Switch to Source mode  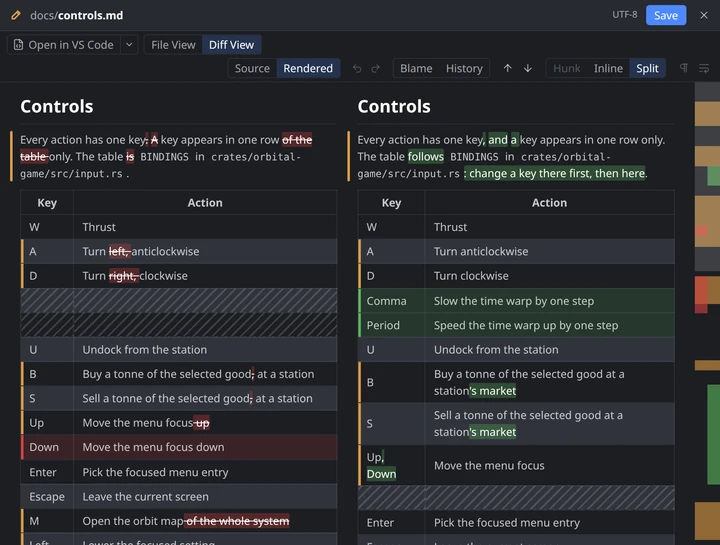[x=252, y=68]
